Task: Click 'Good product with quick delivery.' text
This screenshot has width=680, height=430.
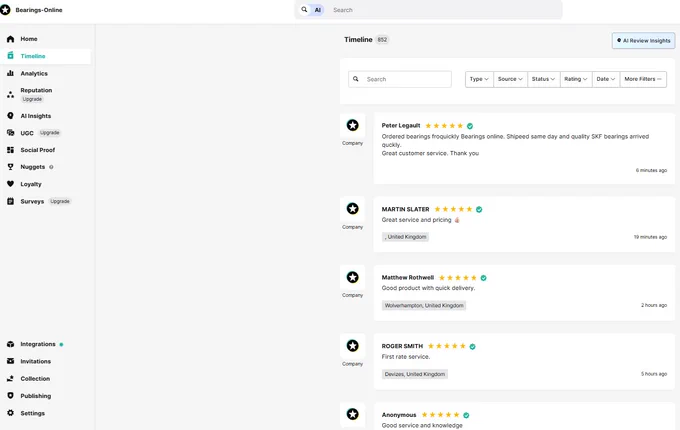Action: coord(428,288)
